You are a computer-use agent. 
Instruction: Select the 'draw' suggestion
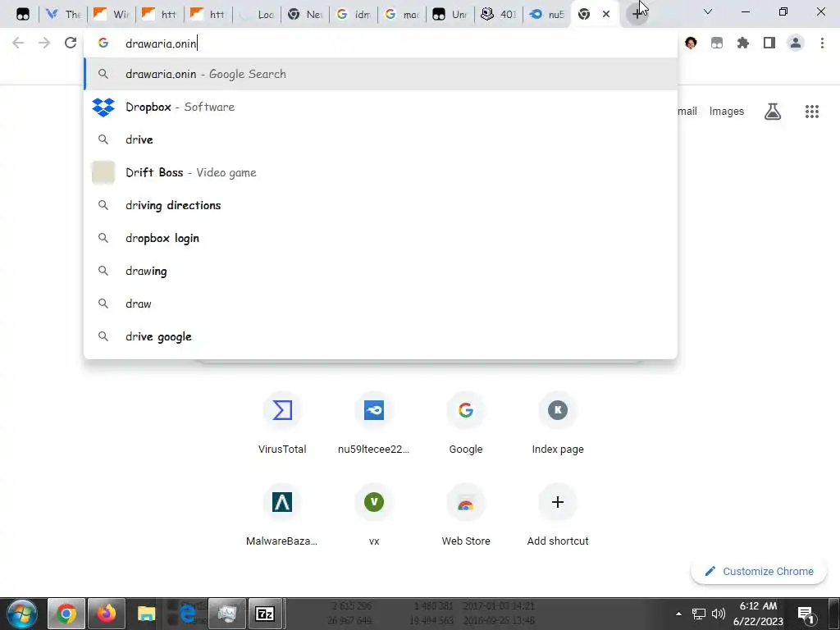pyautogui.click(x=381, y=304)
